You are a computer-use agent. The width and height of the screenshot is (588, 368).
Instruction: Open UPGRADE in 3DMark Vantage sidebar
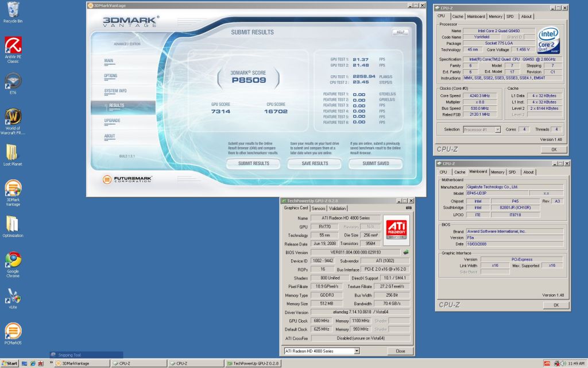[112, 121]
